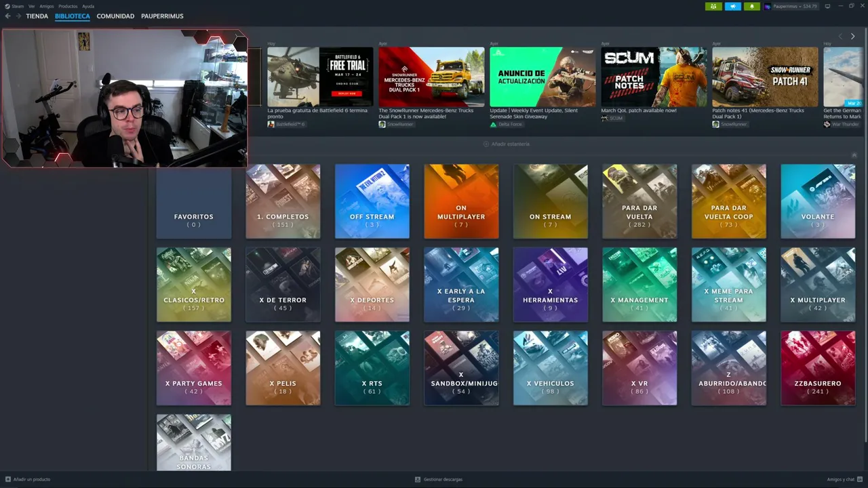Open the Anuncio de Actualización news thumbnail
Screen dimensions: 868x488
click(542, 77)
